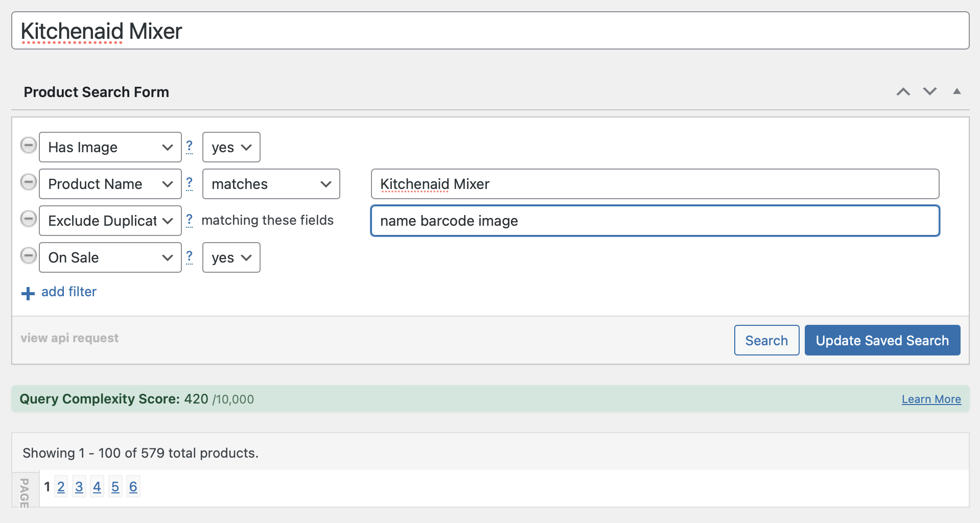Open the Exclude Duplicates field dropdown

110,221
